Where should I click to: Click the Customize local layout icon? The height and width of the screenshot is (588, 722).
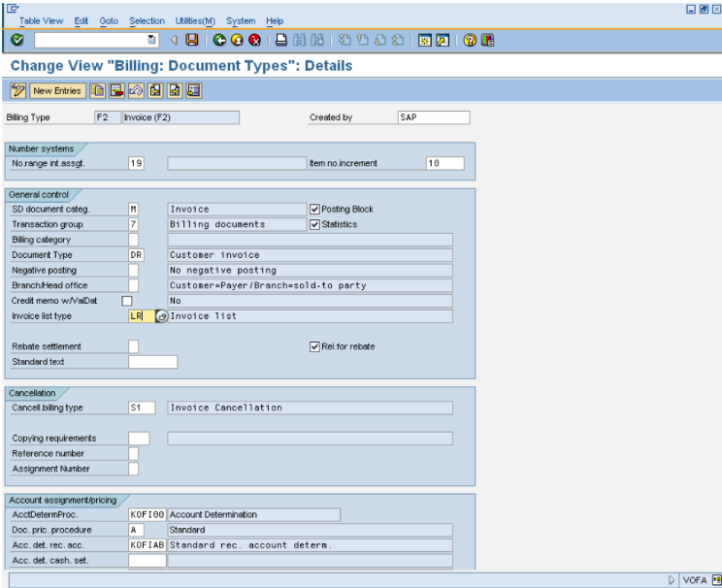[487, 40]
